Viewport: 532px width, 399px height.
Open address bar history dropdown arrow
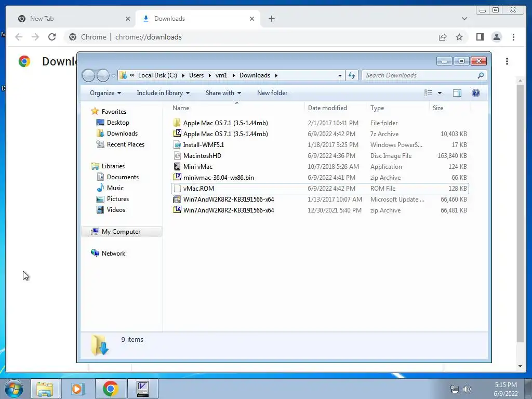coord(340,75)
